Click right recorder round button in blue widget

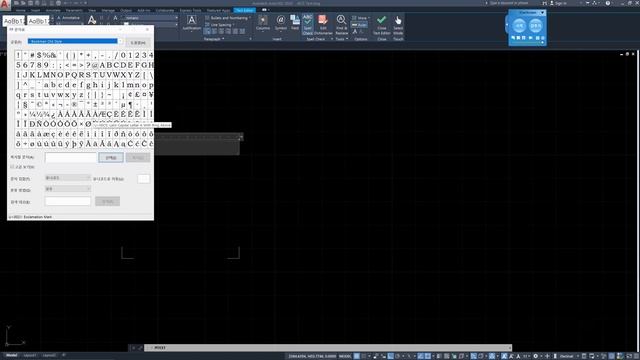coord(536,26)
